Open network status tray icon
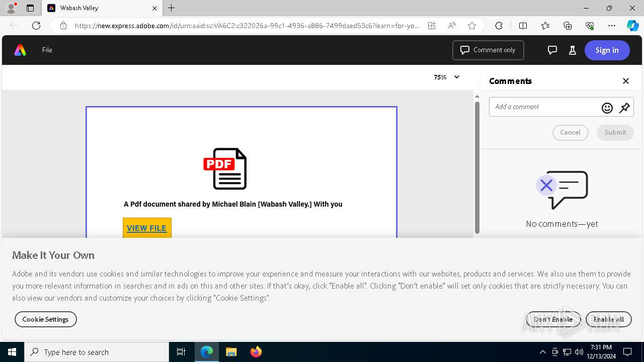This screenshot has width=644, height=362. click(567, 352)
